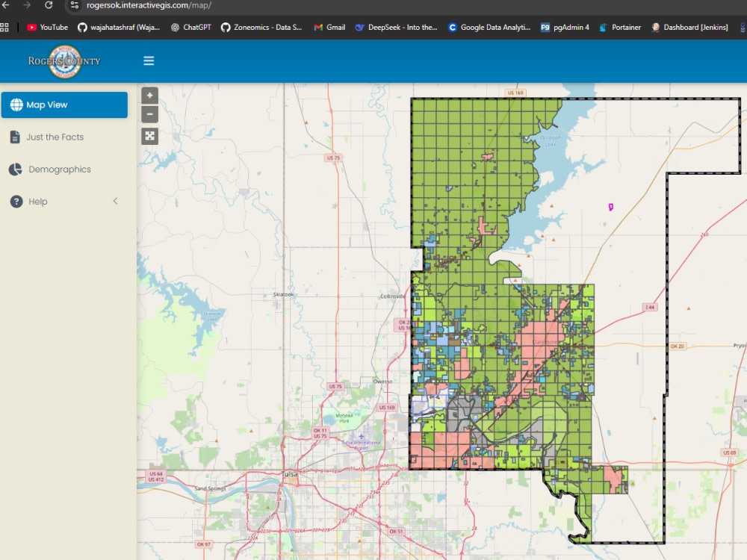The width and height of the screenshot is (747, 560).
Task: Click the Collinsville label on the map
Action: coord(393,296)
